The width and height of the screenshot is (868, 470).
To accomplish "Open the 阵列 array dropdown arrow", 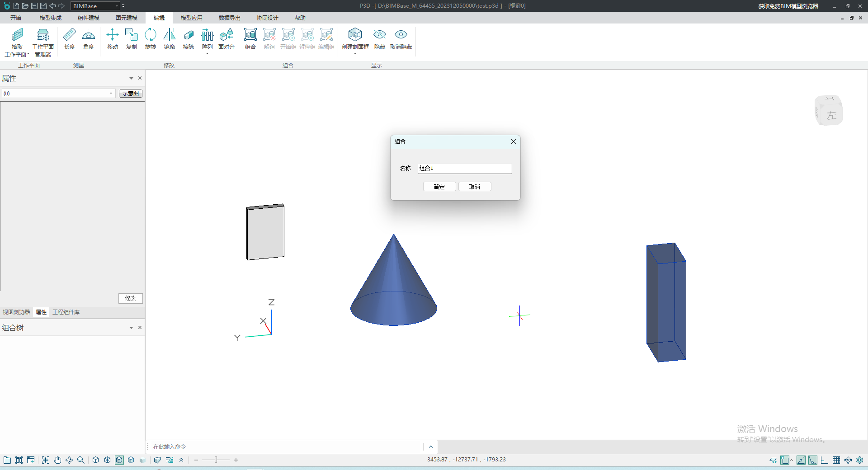I will tap(208, 54).
